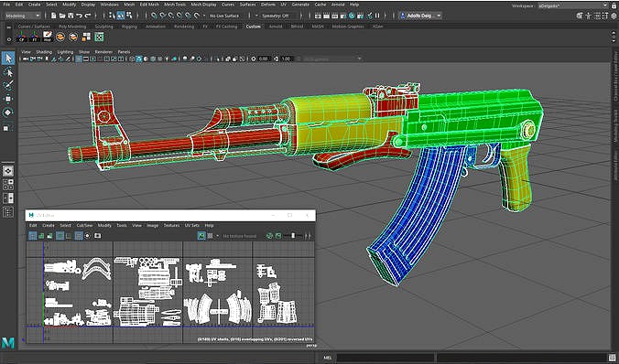
Task: Toggle the viewport grid display button
Action: coord(79,59)
